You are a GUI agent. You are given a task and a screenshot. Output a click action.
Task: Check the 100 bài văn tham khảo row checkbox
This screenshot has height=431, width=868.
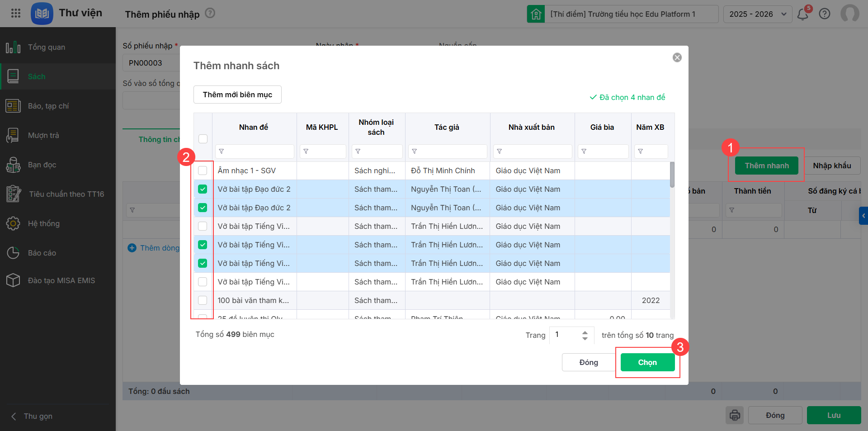tap(203, 300)
